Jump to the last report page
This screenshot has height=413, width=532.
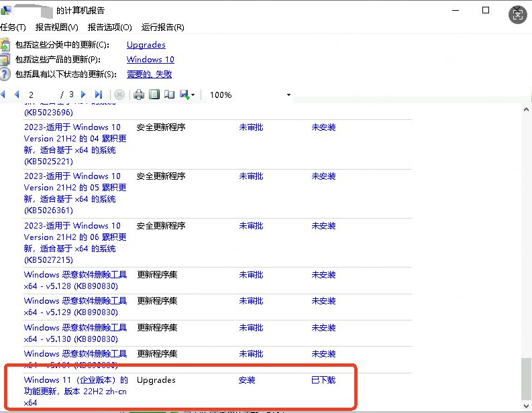click(99, 95)
